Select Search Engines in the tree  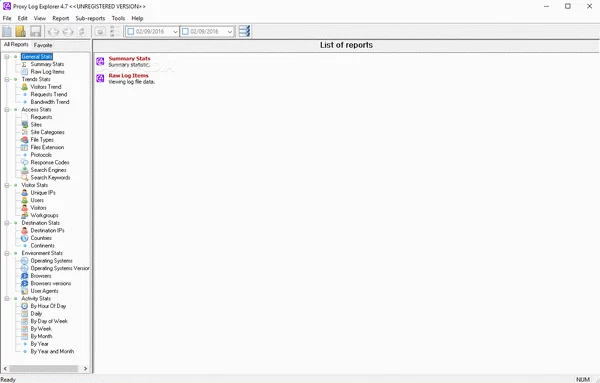pos(49,170)
